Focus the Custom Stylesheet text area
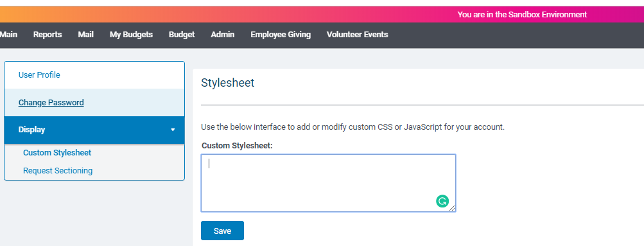The image size is (644, 246). tap(328, 183)
